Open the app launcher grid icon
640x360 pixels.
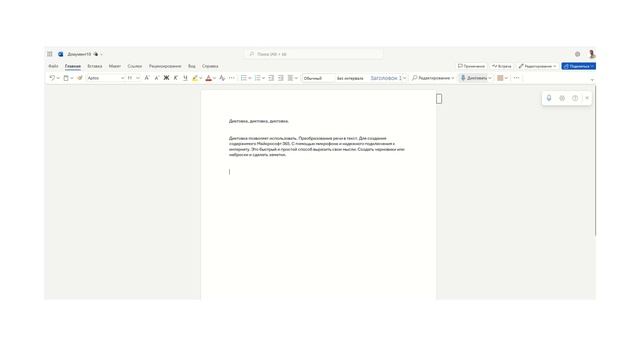[x=49, y=54]
